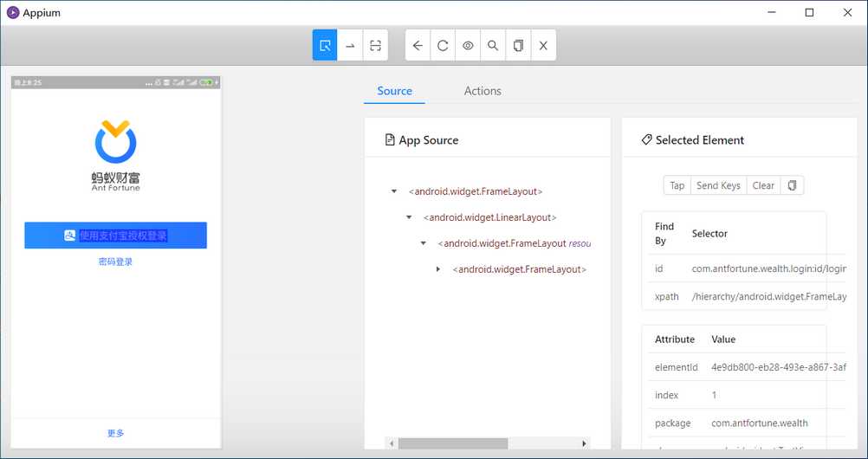Image resolution: width=868 pixels, height=459 pixels.
Task: Select the Source tab
Action: coord(395,91)
